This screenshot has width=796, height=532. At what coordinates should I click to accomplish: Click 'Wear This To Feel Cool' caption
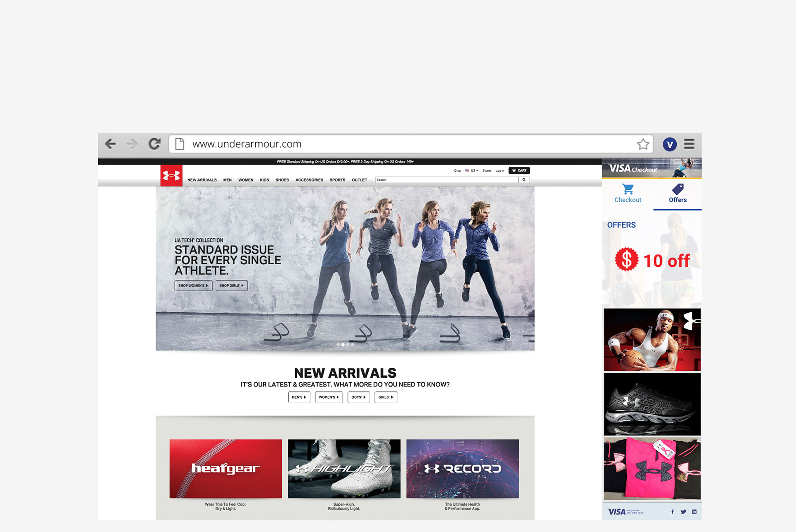[226, 506]
